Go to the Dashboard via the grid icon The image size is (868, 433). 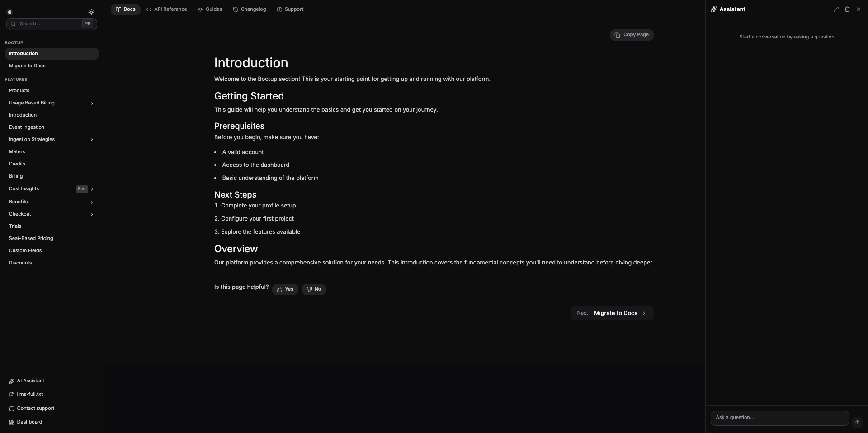29,422
